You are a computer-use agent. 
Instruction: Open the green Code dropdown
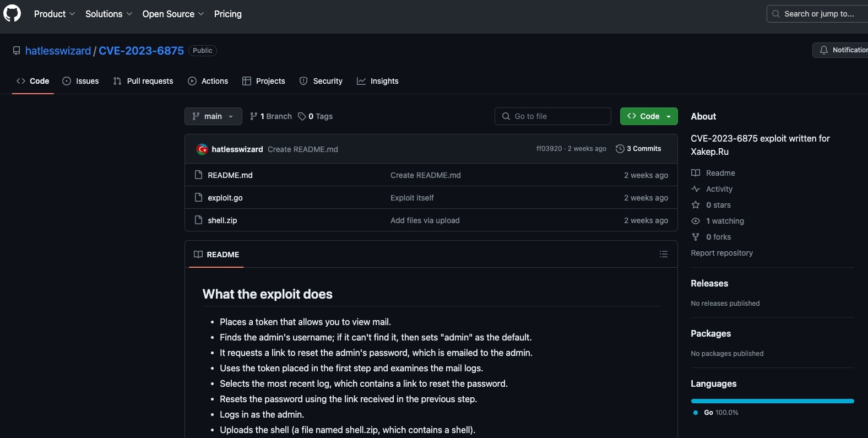[649, 116]
